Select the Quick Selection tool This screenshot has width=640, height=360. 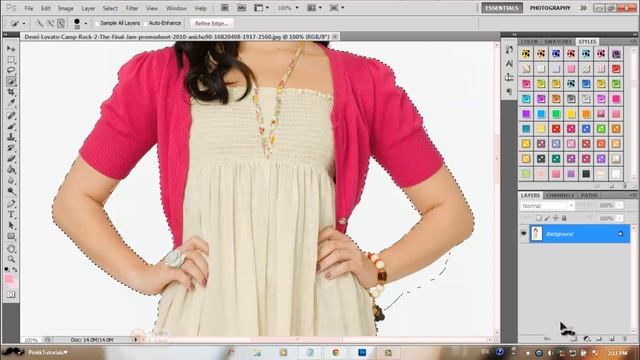coord(11,81)
